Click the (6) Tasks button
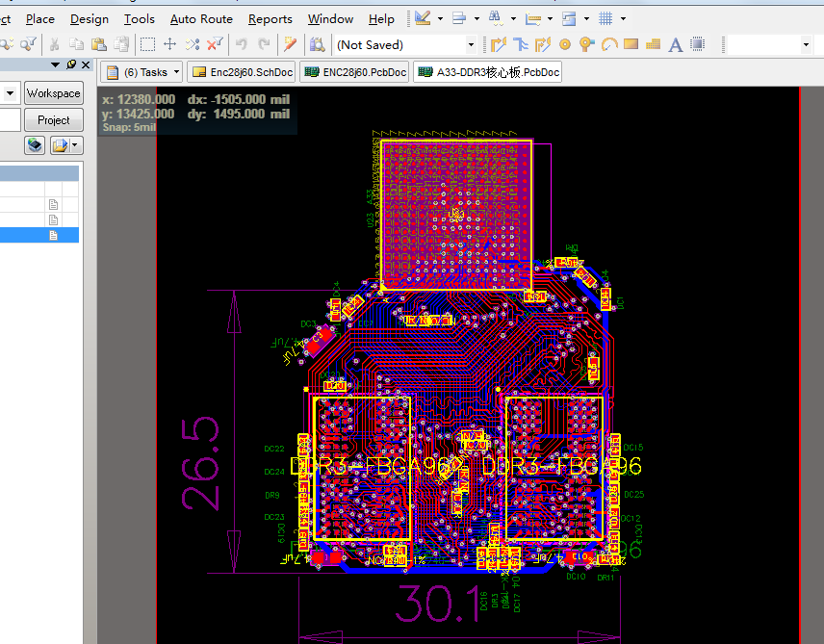 pyautogui.click(x=141, y=72)
